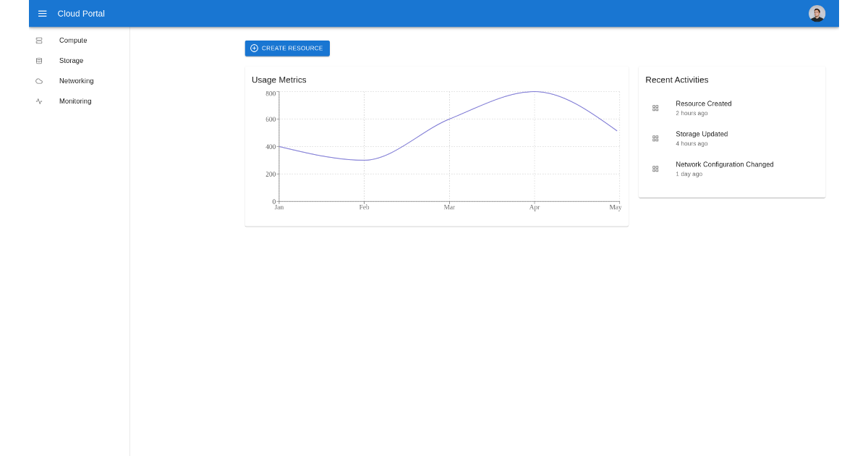Click the user avatar in the top bar
The width and height of the screenshot is (868, 456).
817,13
